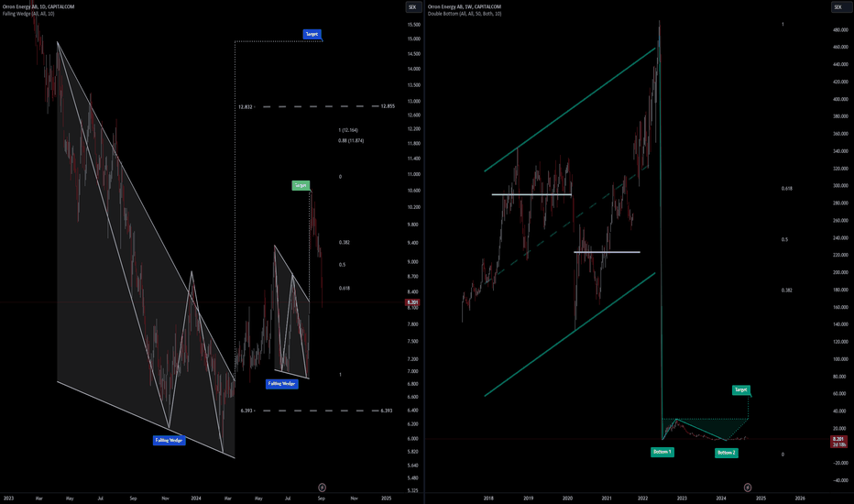
Task: Click the 2026 label on the weekly time axis
Action: [800, 498]
